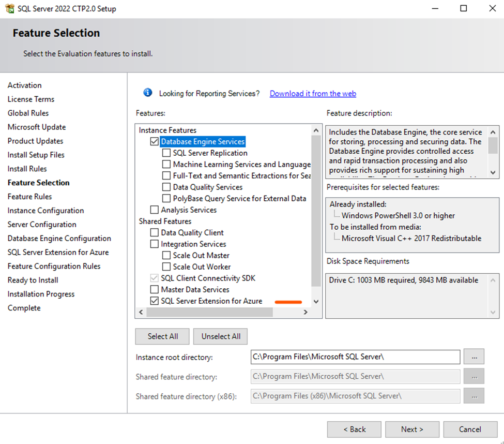Image resolution: width=504 pixels, height=444 pixels.
Task: Select the Server Configuration step
Action: 42,224
